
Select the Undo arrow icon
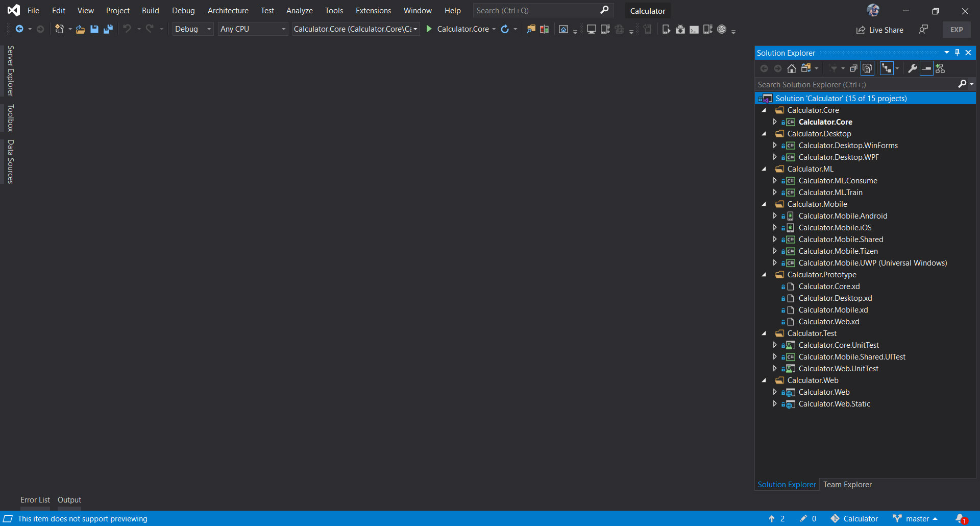coord(127,29)
